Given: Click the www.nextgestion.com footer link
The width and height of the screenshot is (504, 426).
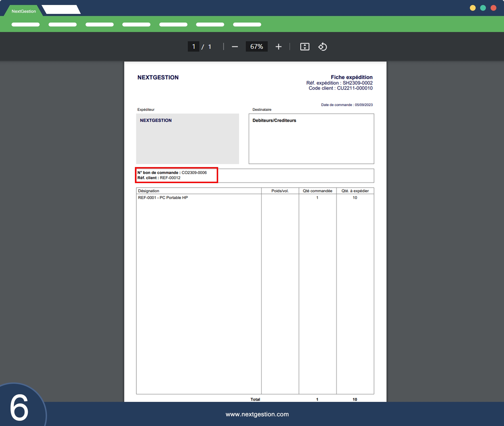Looking at the screenshot, I should pyautogui.click(x=257, y=414).
